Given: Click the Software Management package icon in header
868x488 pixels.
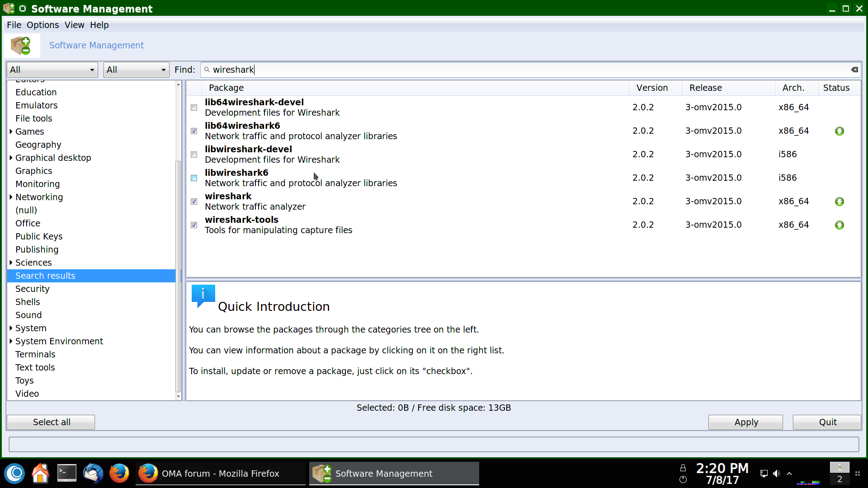Looking at the screenshot, I should click(x=21, y=45).
